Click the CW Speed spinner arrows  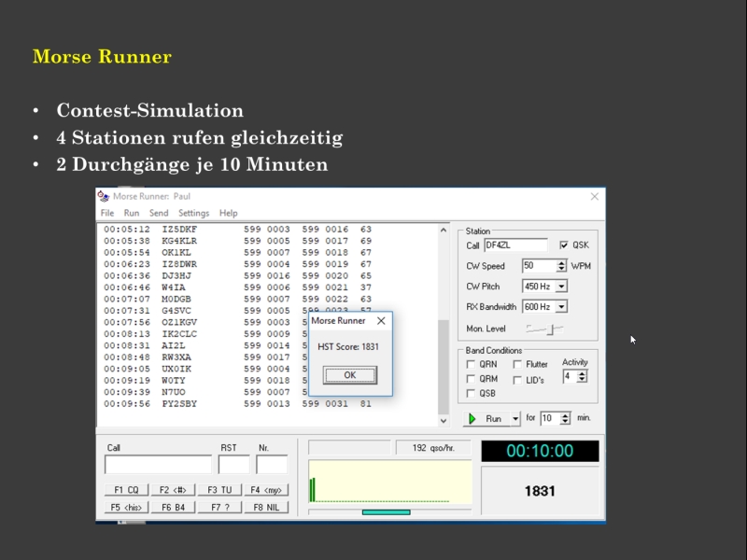click(562, 266)
